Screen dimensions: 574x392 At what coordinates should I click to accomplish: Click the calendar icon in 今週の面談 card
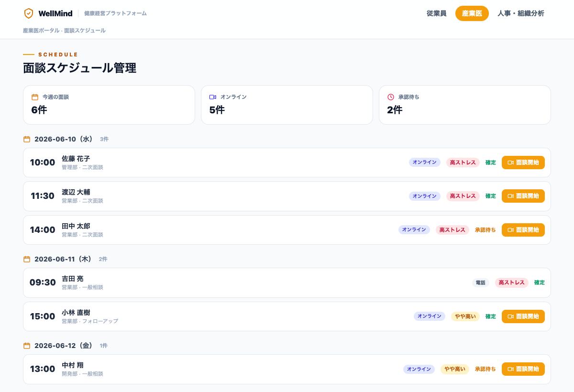click(34, 97)
